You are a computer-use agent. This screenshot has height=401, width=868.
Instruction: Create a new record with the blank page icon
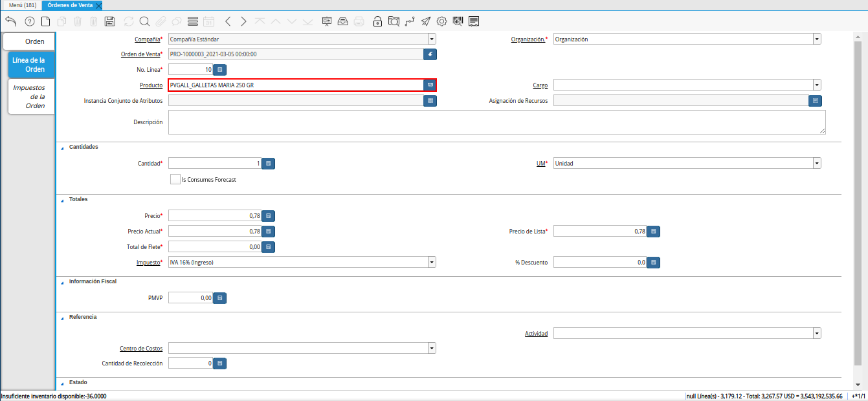point(45,21)
